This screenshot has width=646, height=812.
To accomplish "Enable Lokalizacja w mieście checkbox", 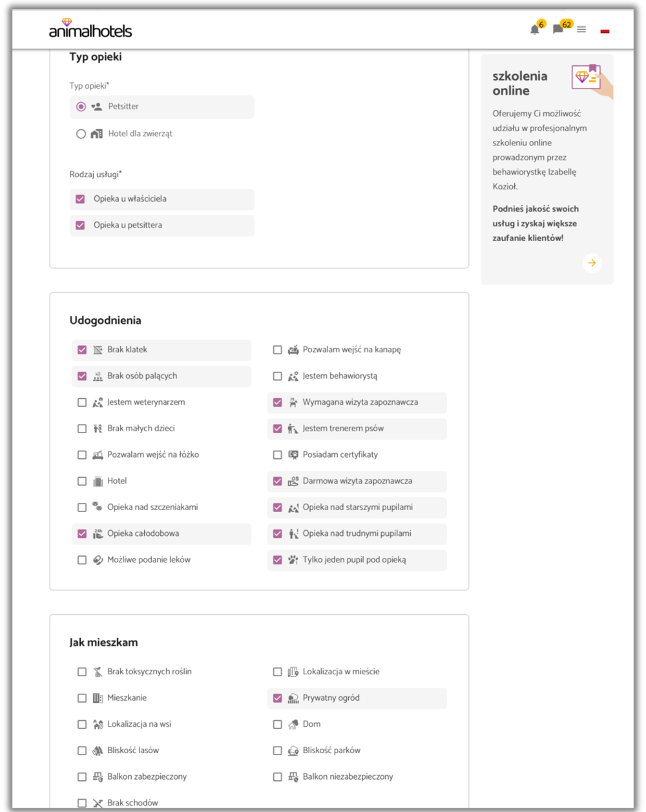I will click(x=277, y=672).
